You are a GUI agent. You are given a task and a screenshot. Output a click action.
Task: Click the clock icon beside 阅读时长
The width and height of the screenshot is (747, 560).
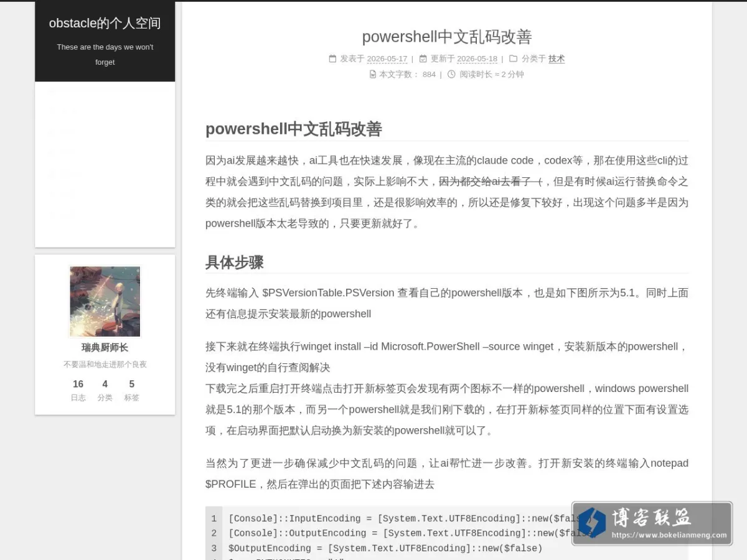[451, 74]
